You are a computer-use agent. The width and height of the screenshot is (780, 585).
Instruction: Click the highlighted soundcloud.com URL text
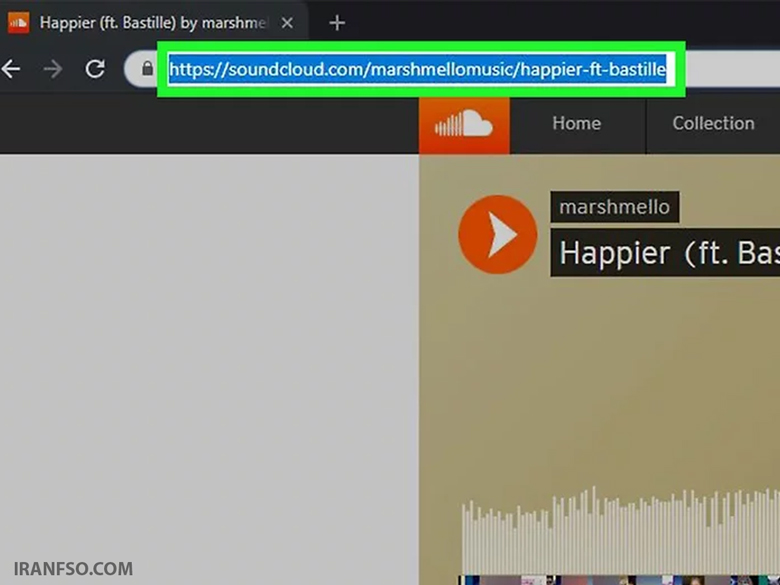pyautogui.click(x=417, y=69)
